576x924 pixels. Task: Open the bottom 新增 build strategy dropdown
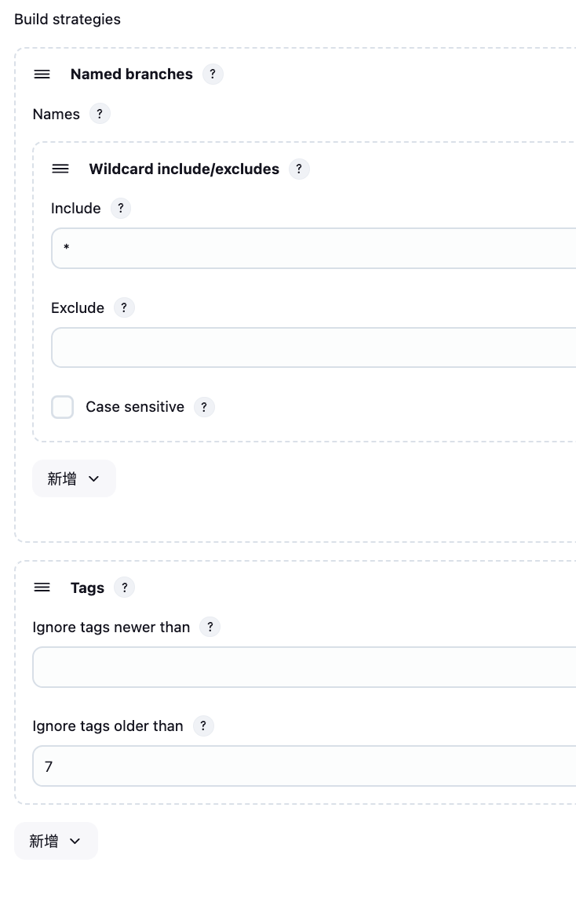coord(56,841)
